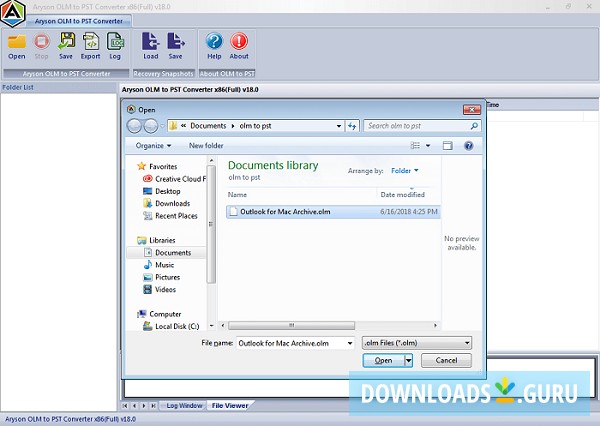Click the olm to pst breadcrumb segment
Viewport: 600px width, 426px height.
tap(255, 126)
